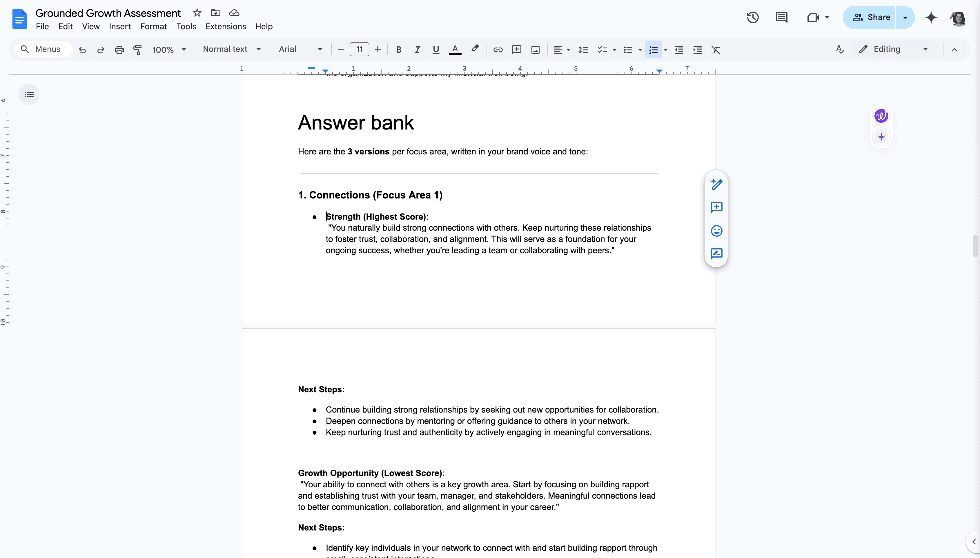The width and height of the screenshot is (980, 558).
Task: Open the Format menu
Action: (x=153, y=26)
